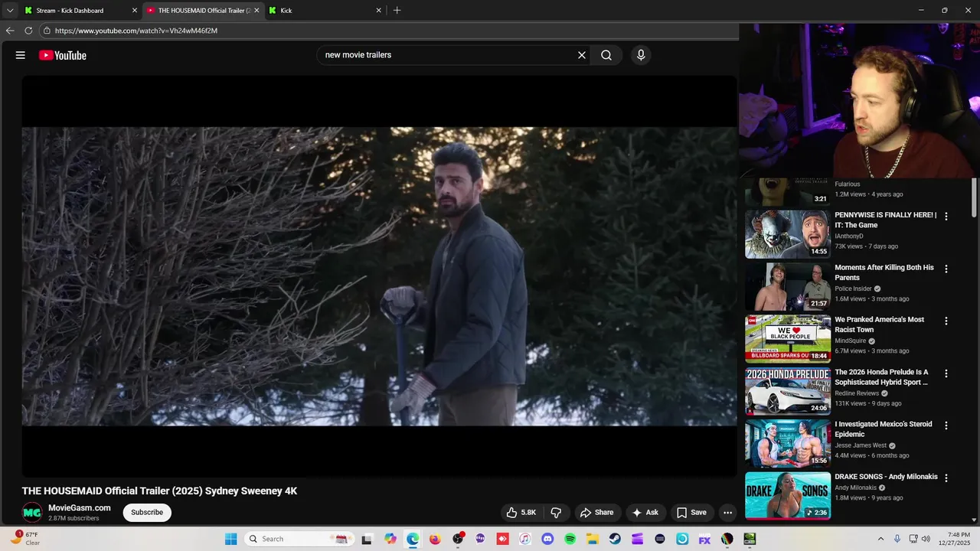Screen dimensions: 980x551
Task: Click the recommendations sidebar scrollbar
Action: pyautogui.click(x=974, y=197)
